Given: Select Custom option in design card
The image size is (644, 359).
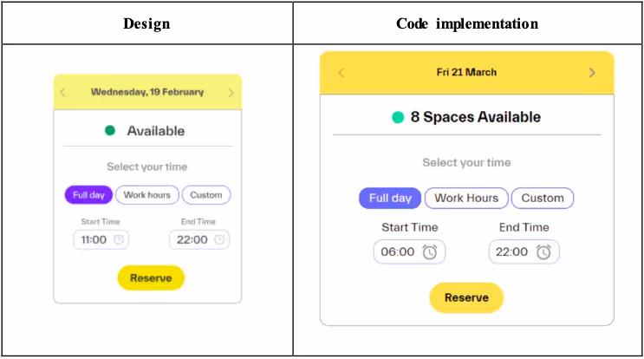Looking at the screenshot, I should [206, 195].
